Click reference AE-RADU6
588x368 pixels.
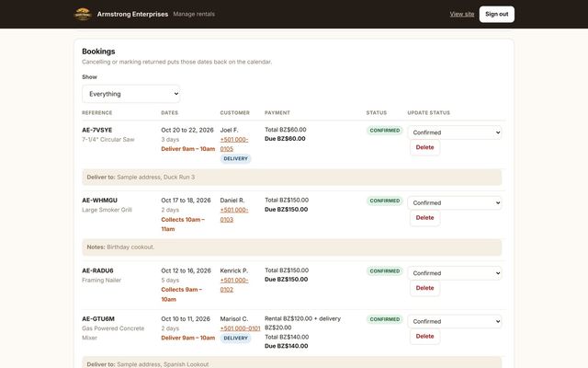point(97,270)
